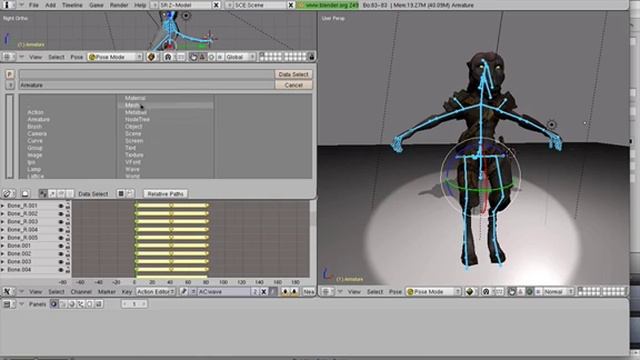Delete the scene with X button
Viewport: 640px width, 360px height.
tap(291, 5)
